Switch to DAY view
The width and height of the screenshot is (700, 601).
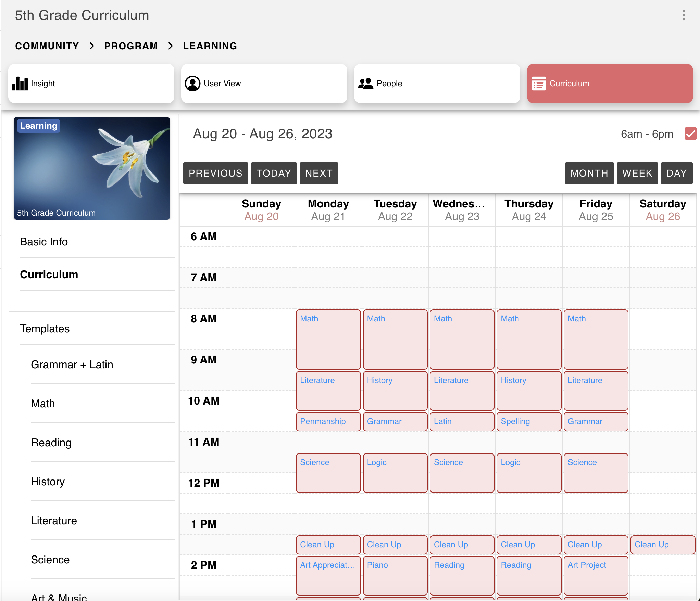(x=676, y=173)
